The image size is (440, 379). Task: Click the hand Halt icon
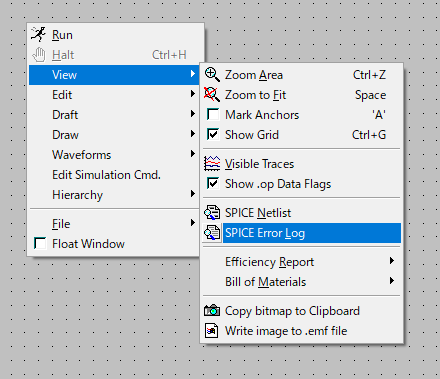tap(39, 55)
